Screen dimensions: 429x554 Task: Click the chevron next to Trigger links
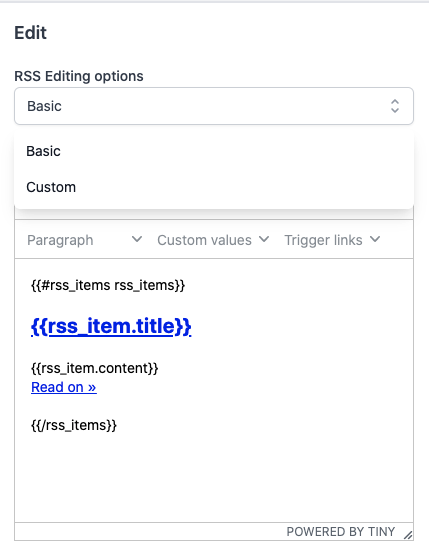tap(375, 240)
